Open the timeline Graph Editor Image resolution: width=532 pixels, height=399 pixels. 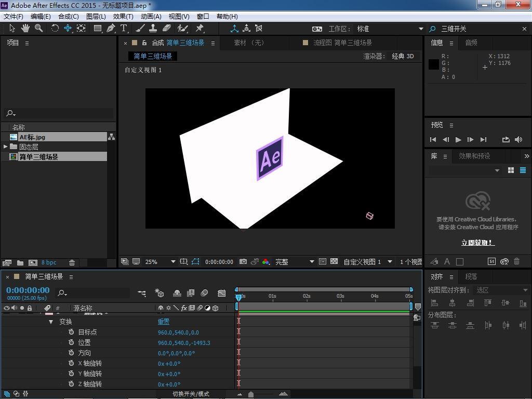point(222,294)
